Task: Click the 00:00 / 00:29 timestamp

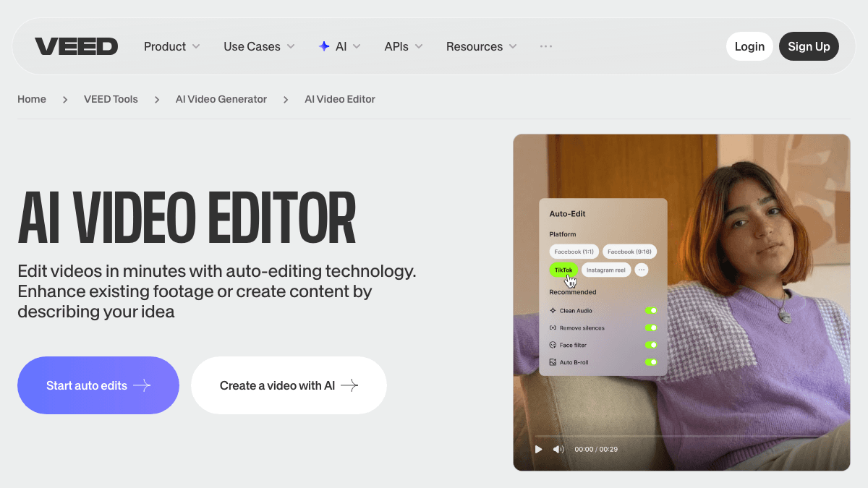Action: pos(596,449)
